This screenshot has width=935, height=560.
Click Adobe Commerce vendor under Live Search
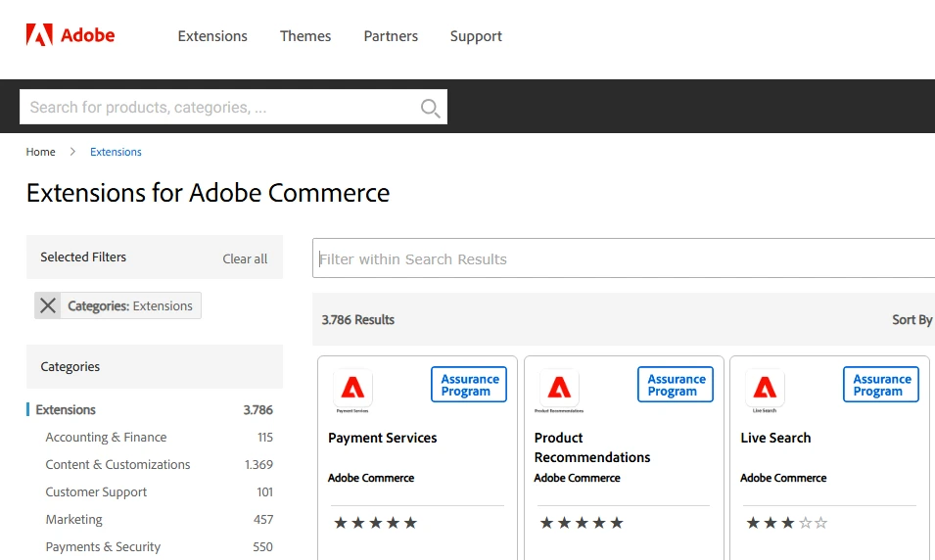(x=783, y=478)
